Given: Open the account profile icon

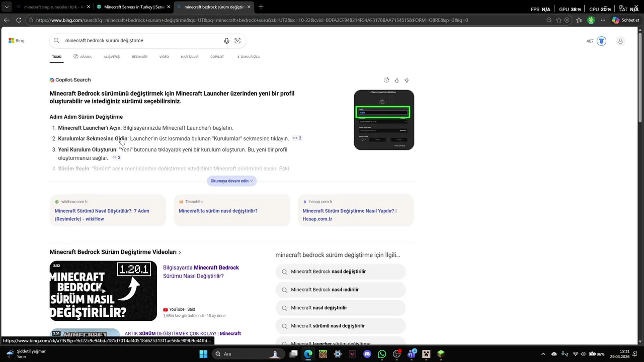Looking at the screenshot, I should pyautogui.click(x=620, y=41).
